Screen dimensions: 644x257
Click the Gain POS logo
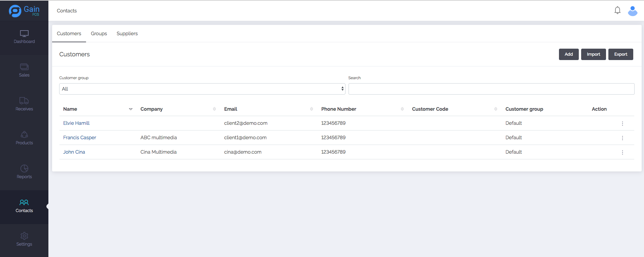(x=24, y=11)
